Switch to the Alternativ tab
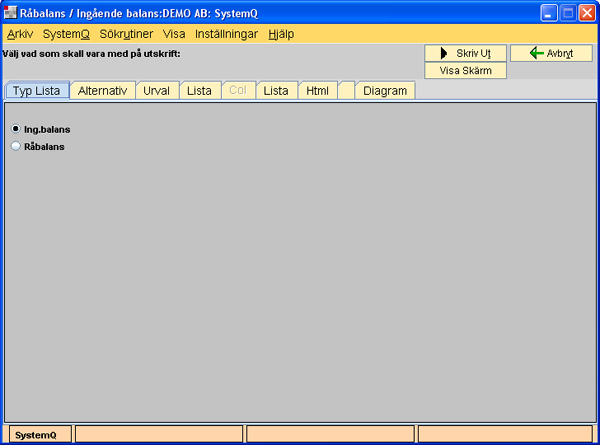This screenshot has width=600, height=445. [102, 91]
